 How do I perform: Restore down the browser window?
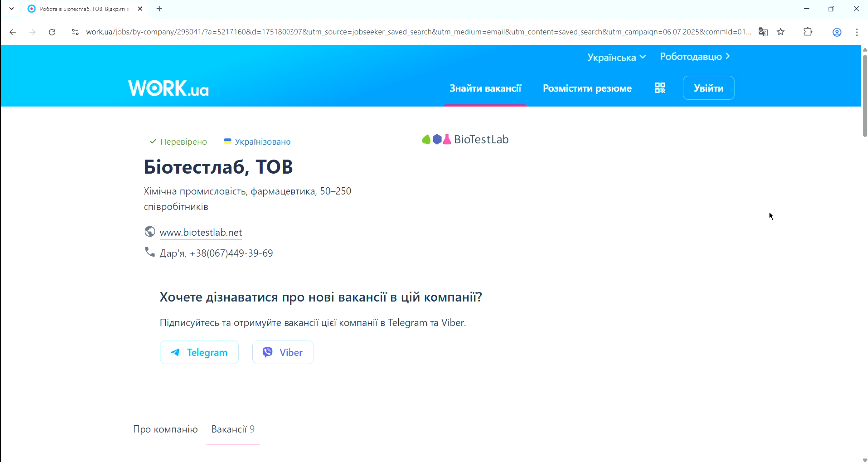click(x=831, y=9)
